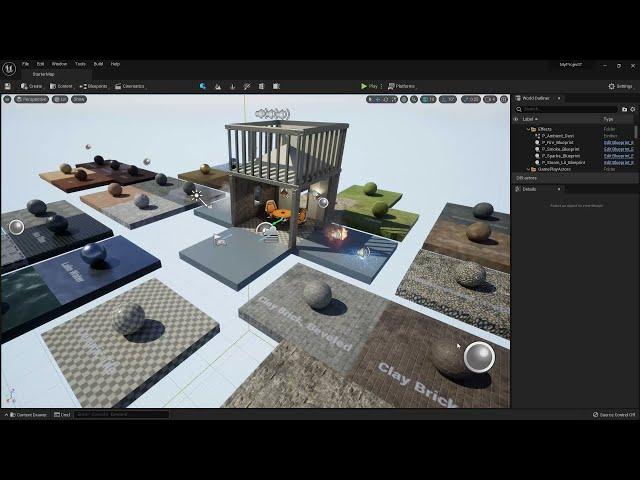Click into the console command input field
Screen dimensions: 640x480
coord(121,415)
